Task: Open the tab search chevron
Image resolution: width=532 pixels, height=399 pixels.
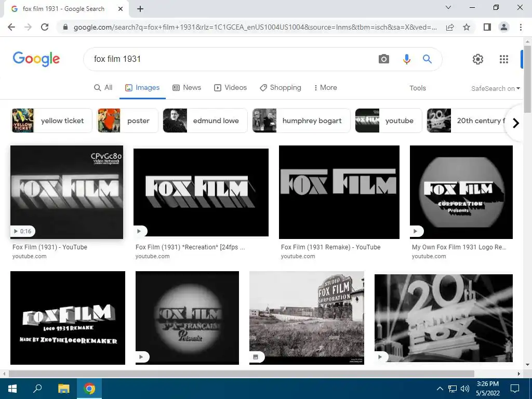Action: point(448,7)
